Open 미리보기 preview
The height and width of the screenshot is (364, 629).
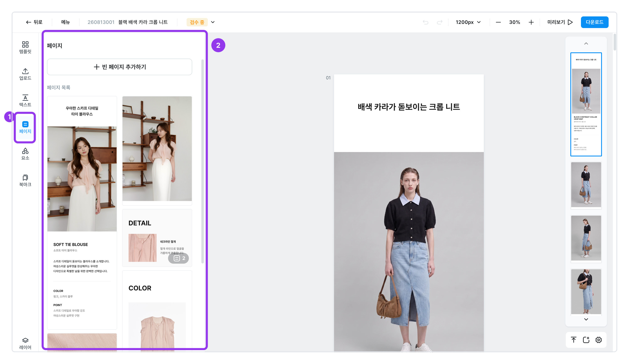[560, 22]
